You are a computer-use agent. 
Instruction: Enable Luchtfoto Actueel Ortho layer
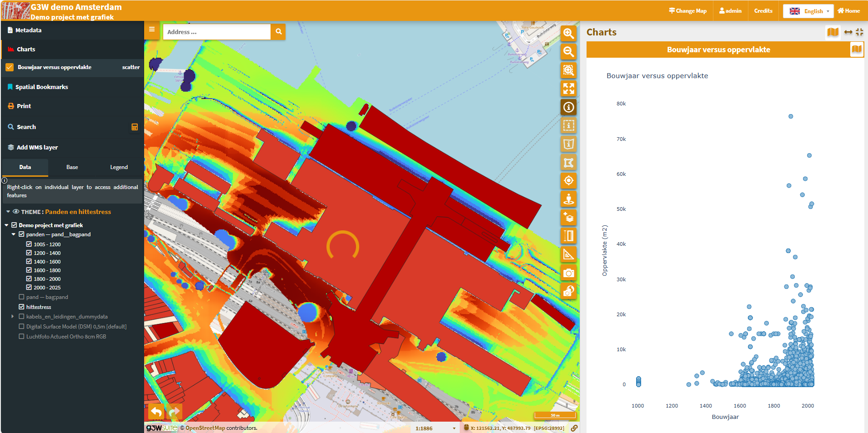pyautogui.click(x=21, y=337)
